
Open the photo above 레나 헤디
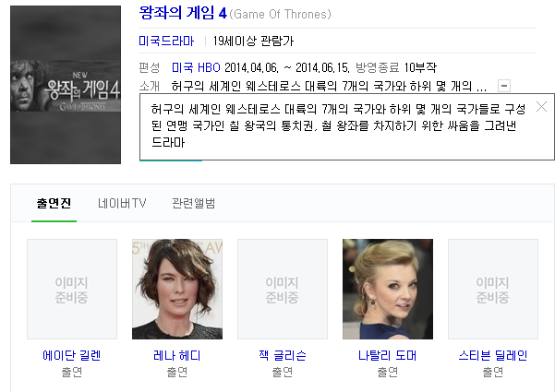click(x=177, y=289)
